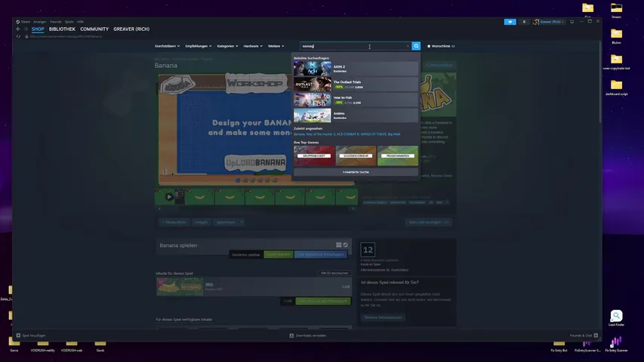Open the Spiele menu
This screenshot has height=362, width=644.
tap(69, 22)
